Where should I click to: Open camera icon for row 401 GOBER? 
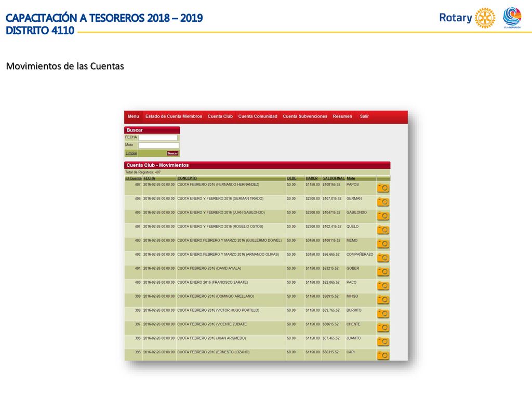383,271
